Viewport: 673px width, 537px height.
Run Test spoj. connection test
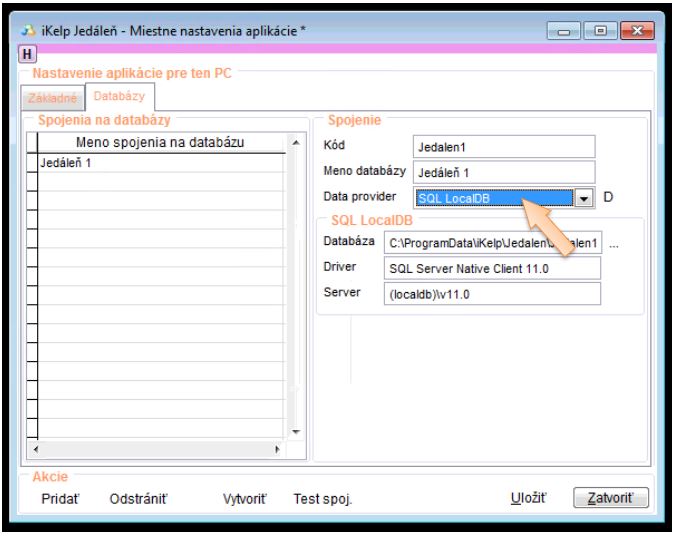322,497
